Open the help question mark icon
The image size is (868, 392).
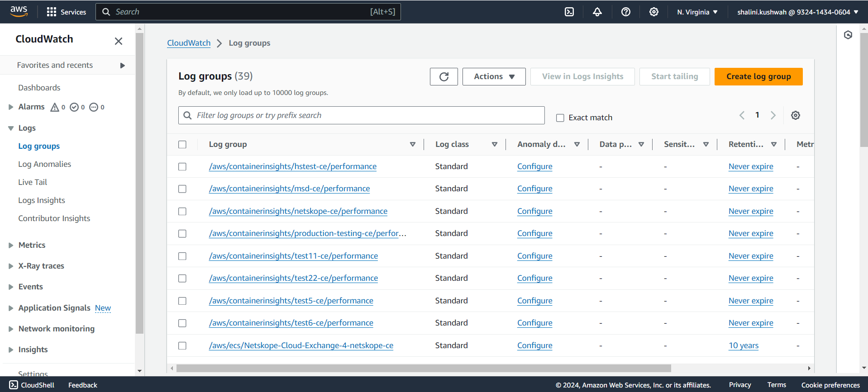pyautogui.click(x=626, y=12)
